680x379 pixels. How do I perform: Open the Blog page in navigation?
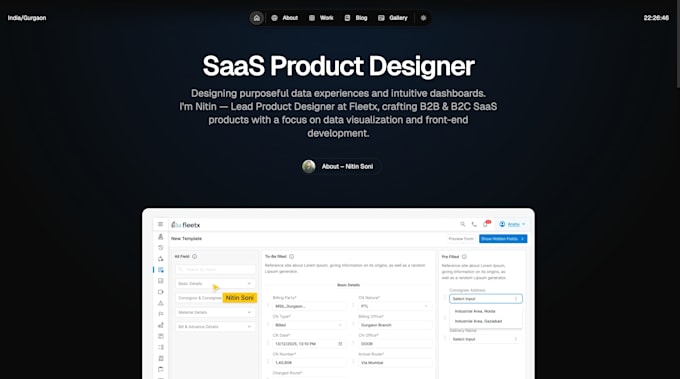[356, 18]
